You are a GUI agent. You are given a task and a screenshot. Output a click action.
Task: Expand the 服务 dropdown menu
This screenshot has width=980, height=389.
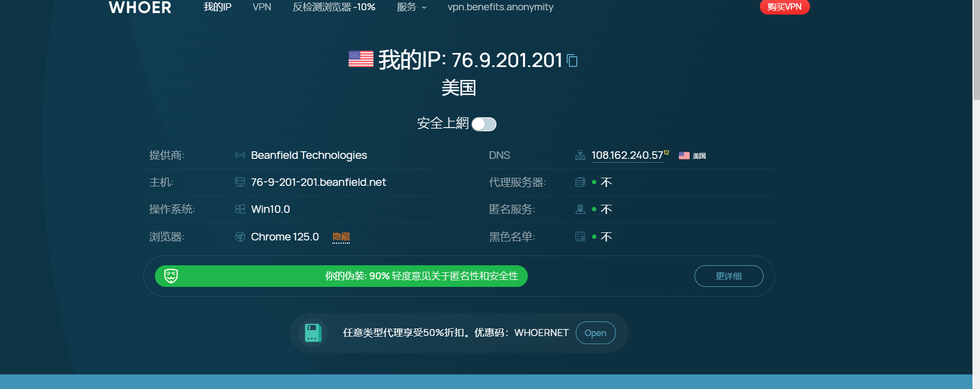[411, 7]
